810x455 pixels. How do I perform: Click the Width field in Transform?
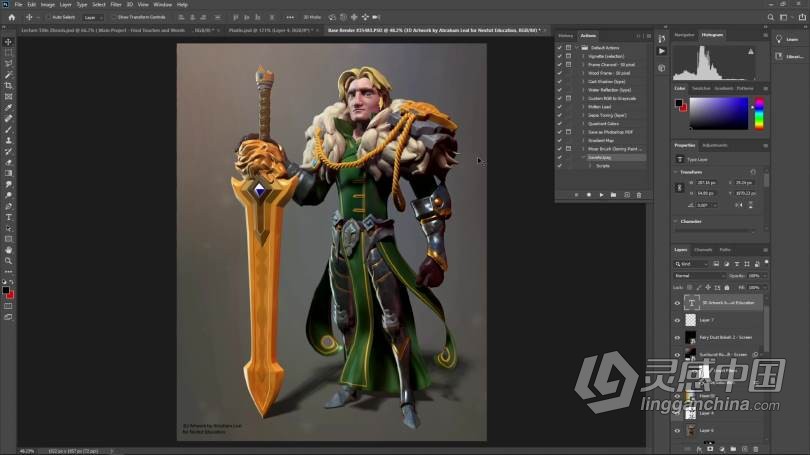click(x=706, y=183)
